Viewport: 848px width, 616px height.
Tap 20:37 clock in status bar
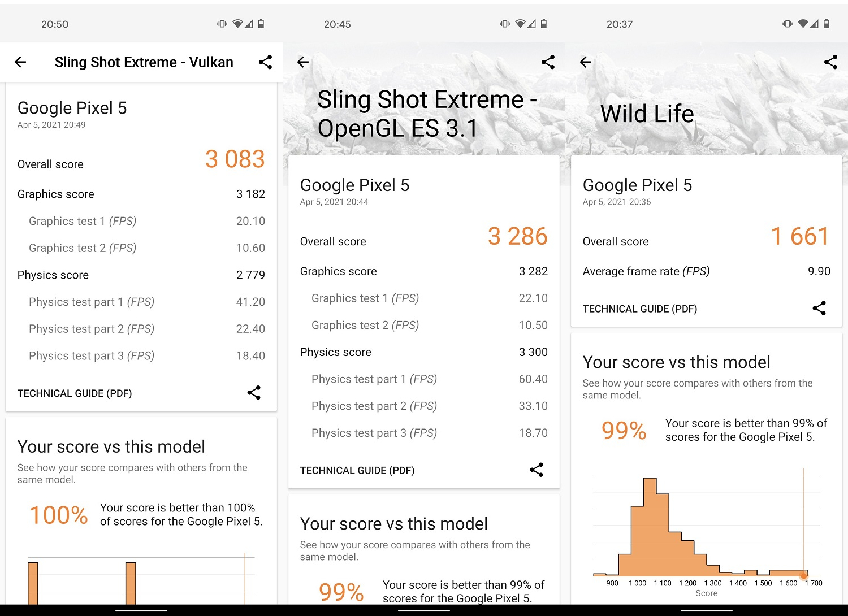click(620, 24)
